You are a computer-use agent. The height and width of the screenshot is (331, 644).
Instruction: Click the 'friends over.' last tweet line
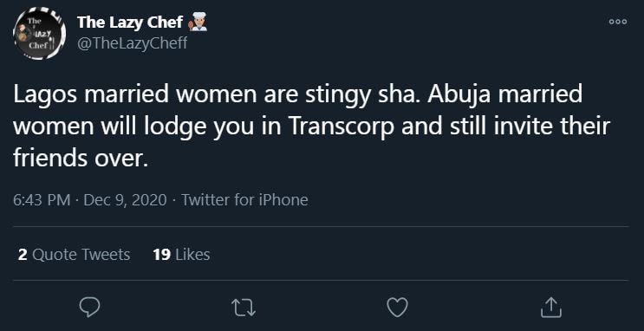tap(81, 158)
